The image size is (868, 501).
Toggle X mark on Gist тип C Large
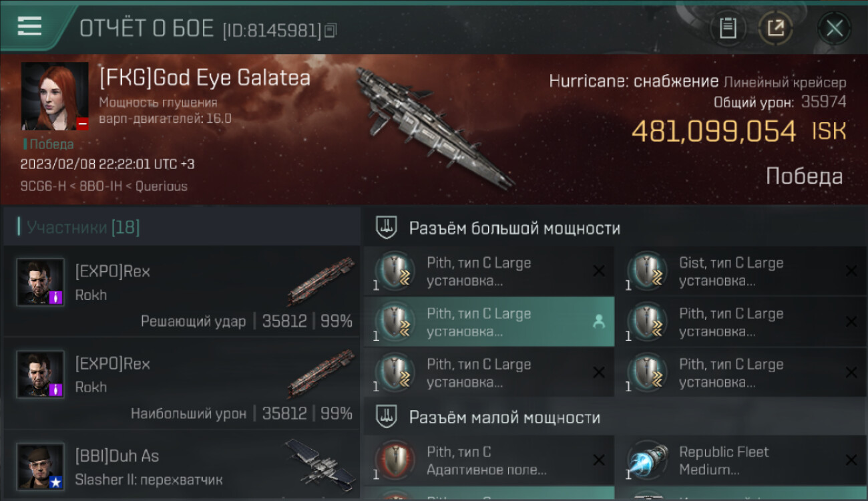(x=851, y=271)
